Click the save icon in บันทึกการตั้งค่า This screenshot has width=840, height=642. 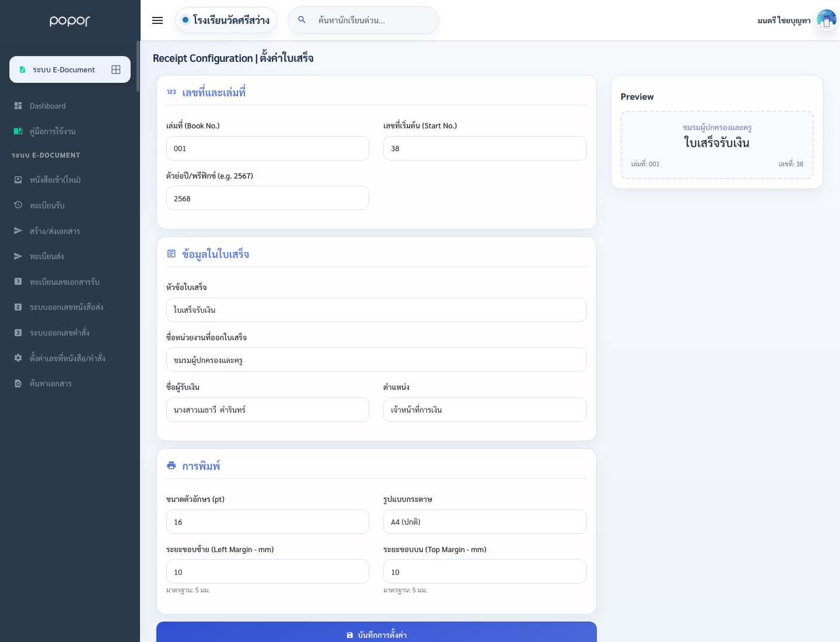(350, 635)
